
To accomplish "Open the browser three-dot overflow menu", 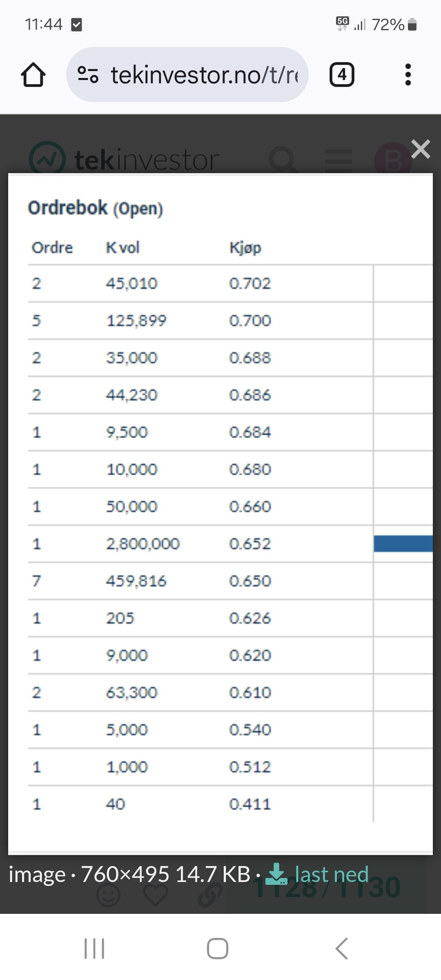I will click(x=408, y=75).
